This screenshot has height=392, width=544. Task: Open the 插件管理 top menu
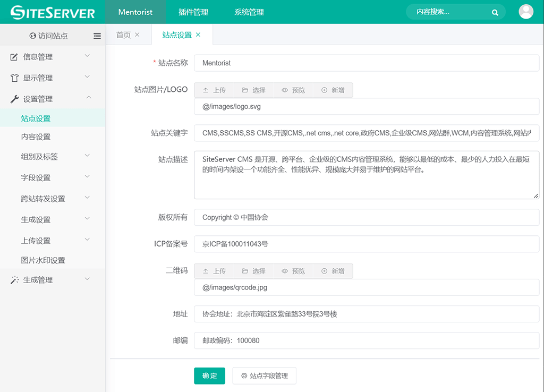[193, 12]
